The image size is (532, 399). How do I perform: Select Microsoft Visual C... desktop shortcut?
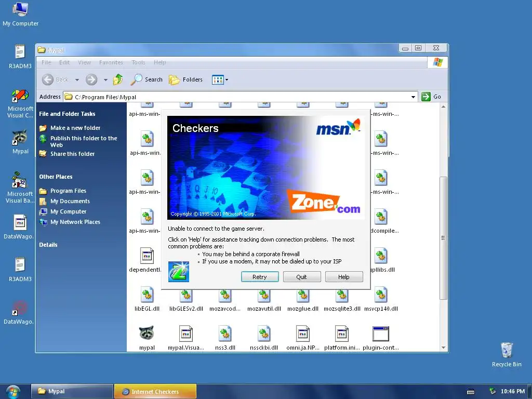coord(20,103)
